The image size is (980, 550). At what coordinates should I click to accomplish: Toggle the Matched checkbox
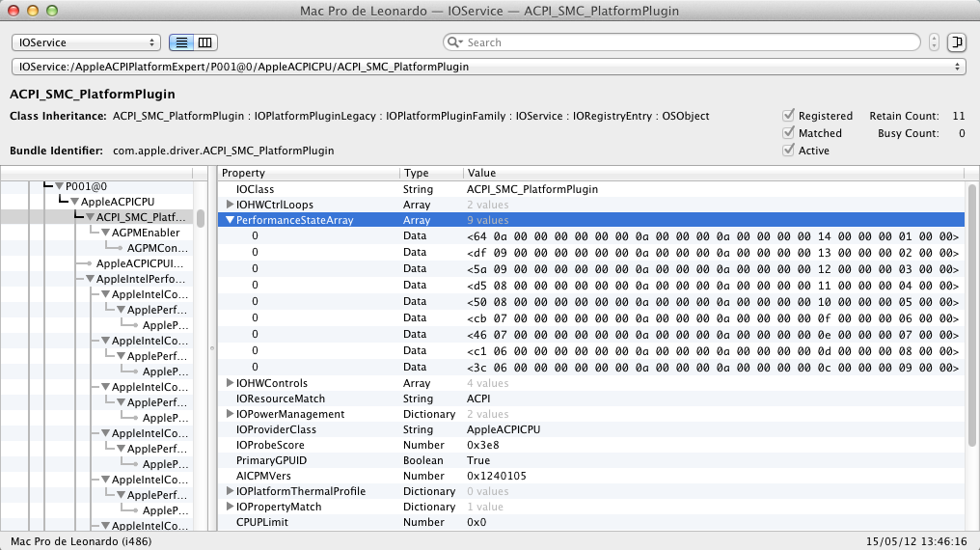789,132
